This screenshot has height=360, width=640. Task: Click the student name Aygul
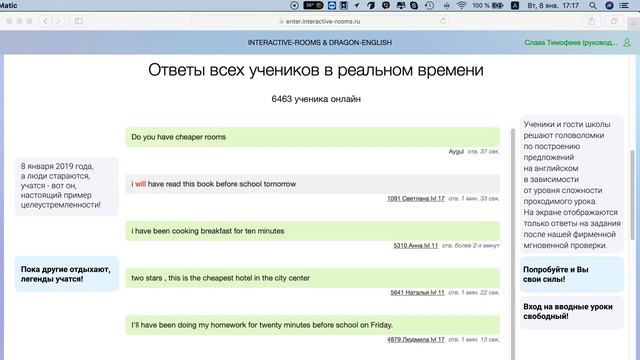click(456, 151)
